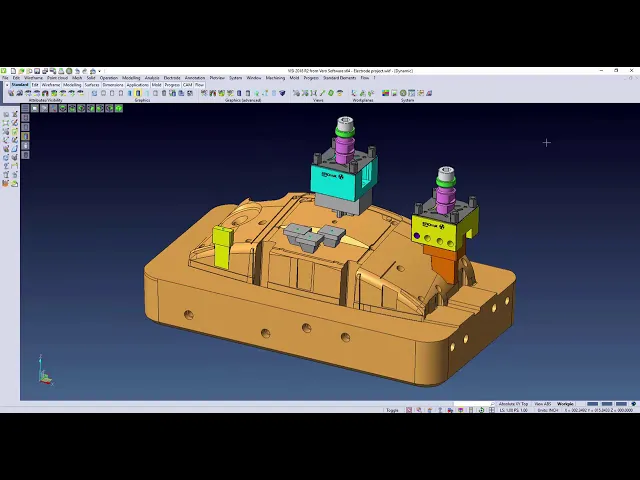640x480 pixels.
Task: Switch to the Surfaces toolbar tab
Action: [92, 85]
